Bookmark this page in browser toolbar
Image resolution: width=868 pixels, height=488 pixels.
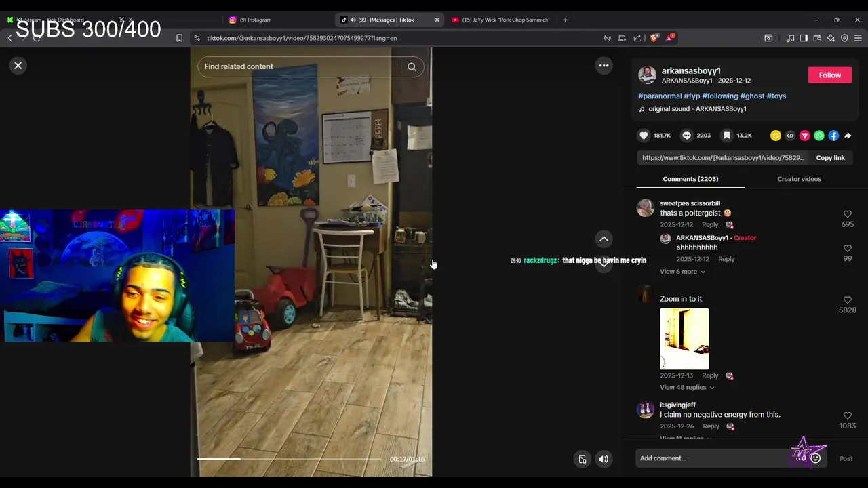pyautogui.click(x=179, y=38)
